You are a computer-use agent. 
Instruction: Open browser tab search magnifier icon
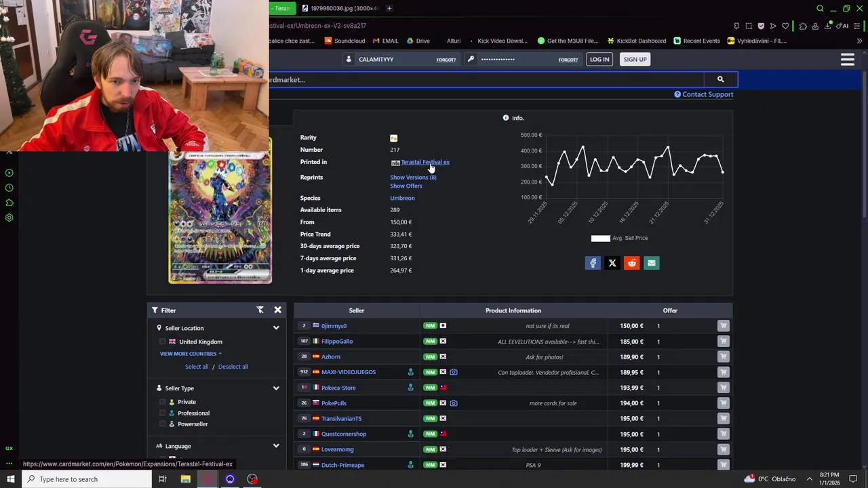tap(820, 8)
